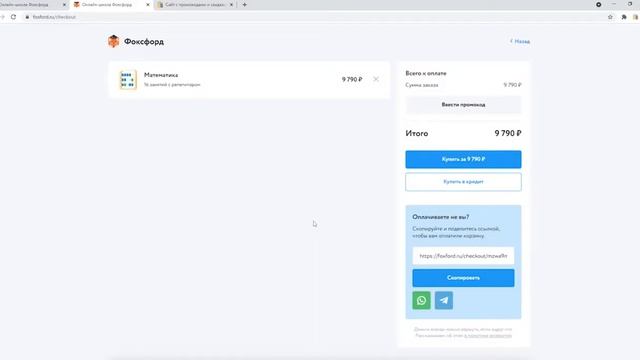Click the blue Купить за 9 790 ₽ button
640x360 pixels.
click(463, 159)
